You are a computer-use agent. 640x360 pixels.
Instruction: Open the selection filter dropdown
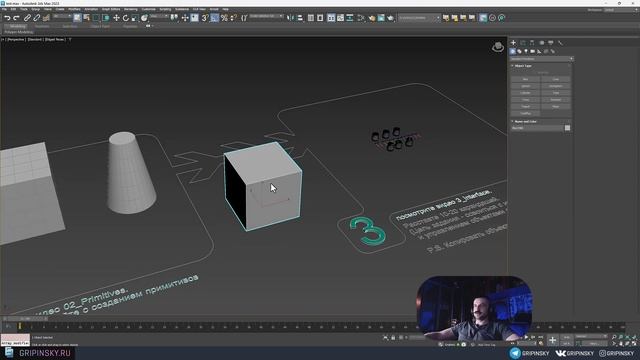[x=62, y=17]
